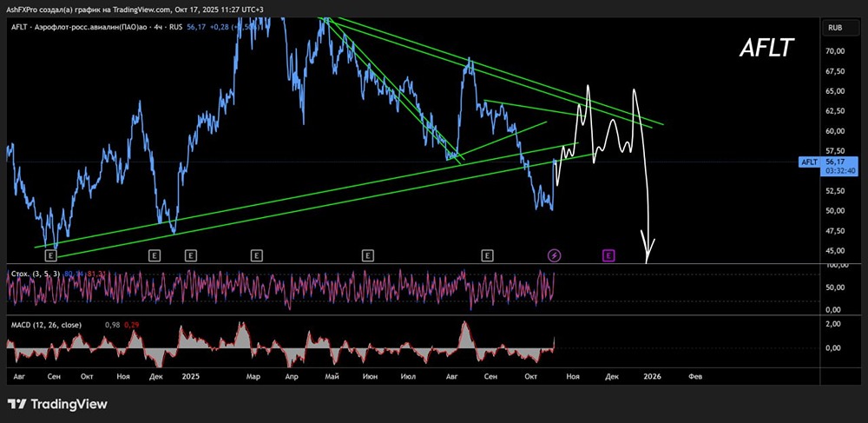
Task: Click the 65,00 price axis label
Action: (x=834, y=91)
